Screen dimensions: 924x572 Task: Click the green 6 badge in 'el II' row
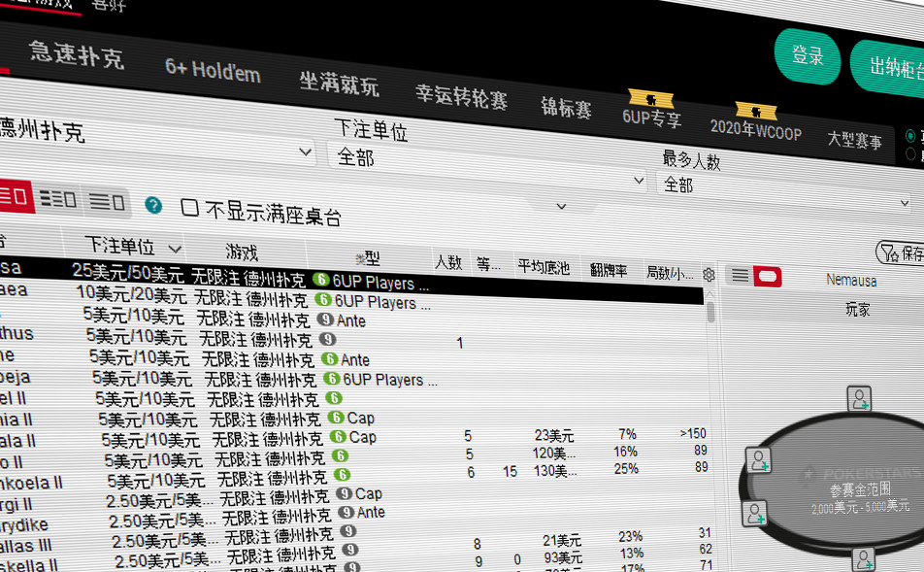(x=334, y=398)
